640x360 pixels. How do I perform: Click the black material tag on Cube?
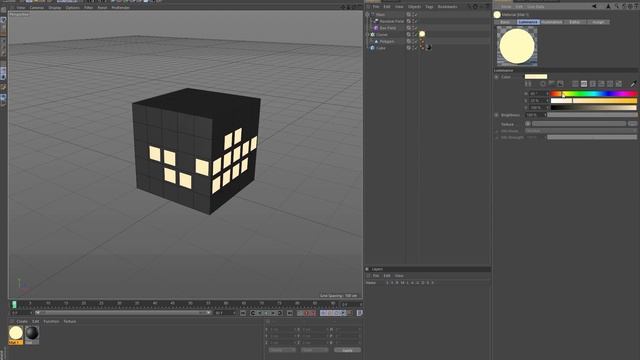point(429,48)
